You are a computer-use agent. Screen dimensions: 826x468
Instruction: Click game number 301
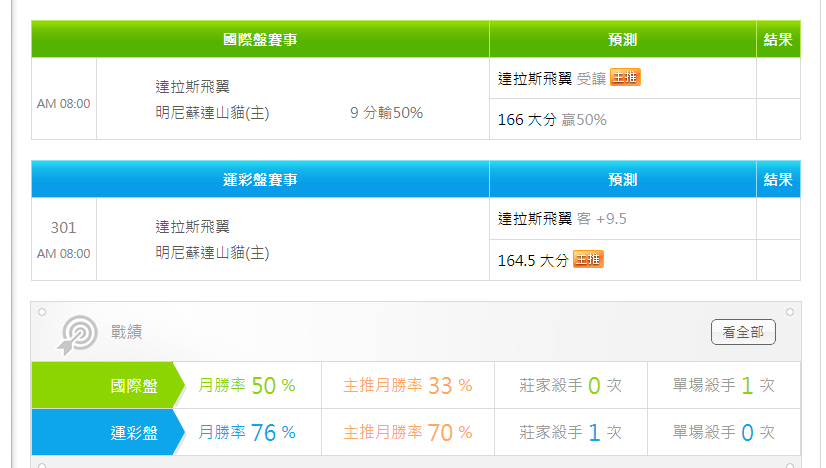63,228
